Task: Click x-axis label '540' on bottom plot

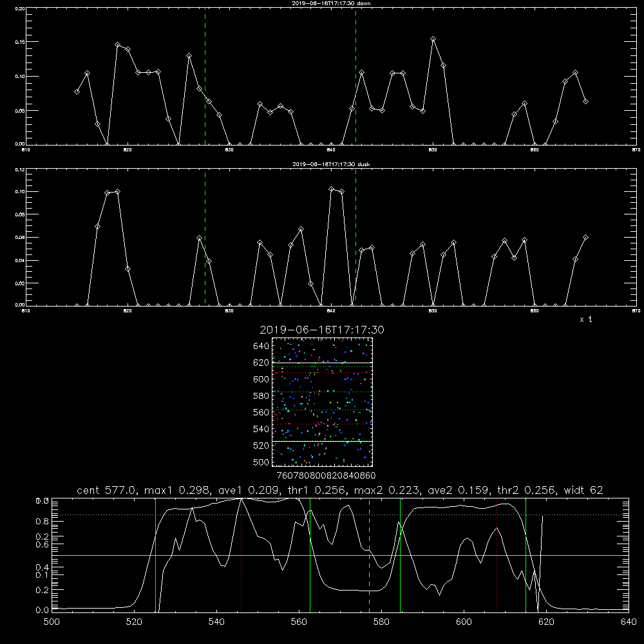Action: [216, 622]
